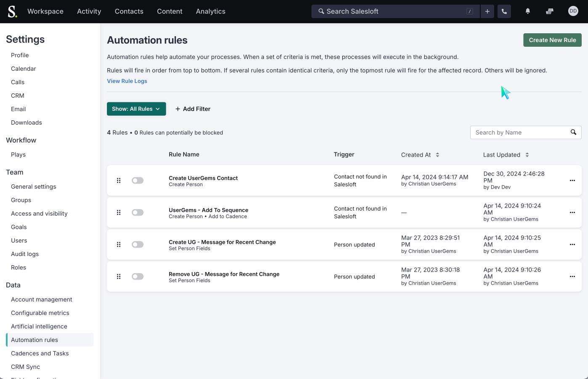
Task: Open Artificial intelligence settings
Action: (x=39, y=326)
